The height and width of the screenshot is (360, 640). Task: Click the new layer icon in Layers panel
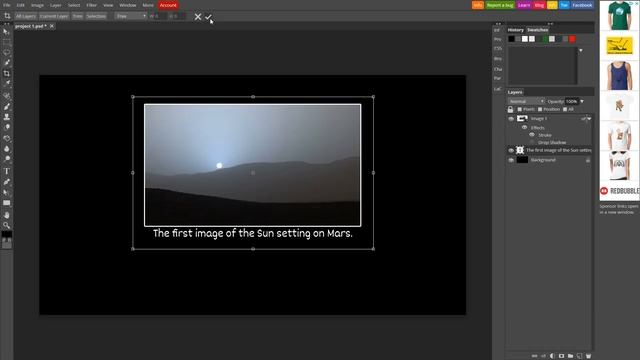coord(579,356)
